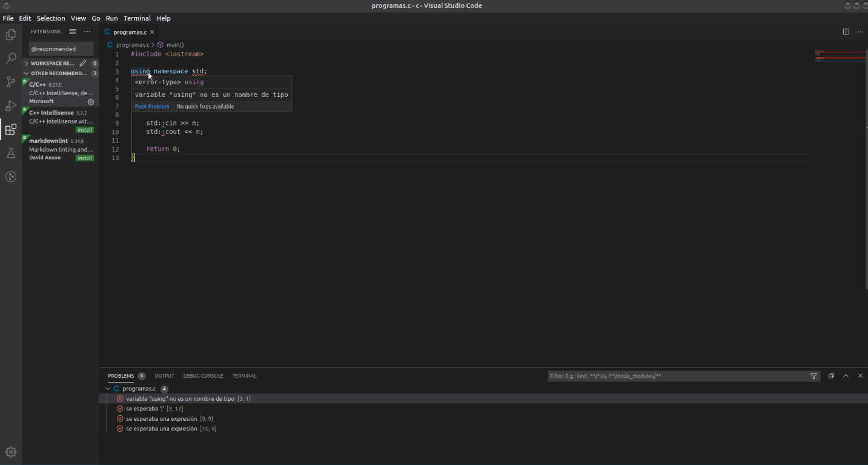Open the Terminal menu
The height and width of the screenshot is (465, 868).
pyautogui.click(x=137, y=18)
